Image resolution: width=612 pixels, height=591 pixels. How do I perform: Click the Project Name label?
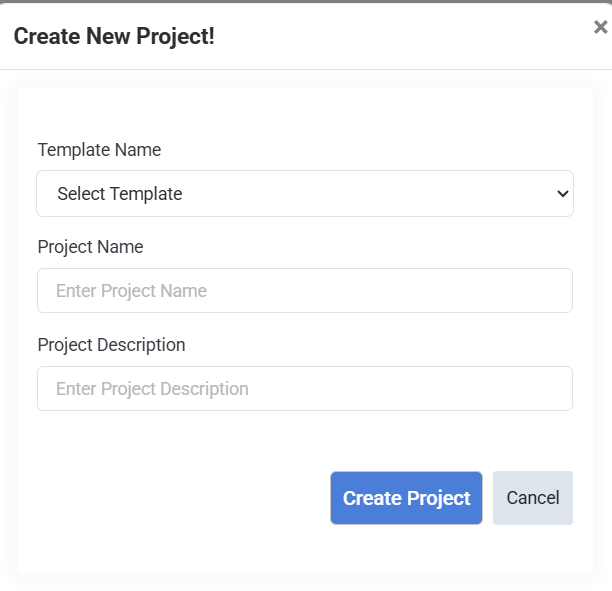point(90,247)
